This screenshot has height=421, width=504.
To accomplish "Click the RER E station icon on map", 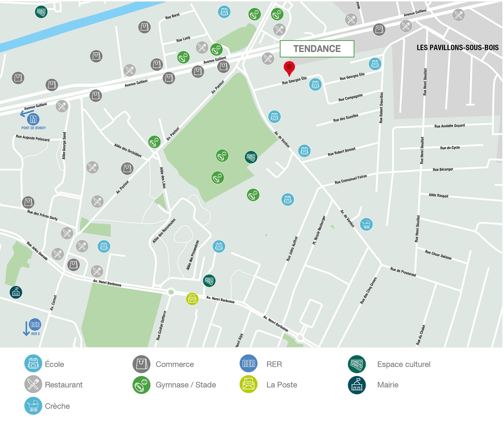I will (x=35, y=325).
